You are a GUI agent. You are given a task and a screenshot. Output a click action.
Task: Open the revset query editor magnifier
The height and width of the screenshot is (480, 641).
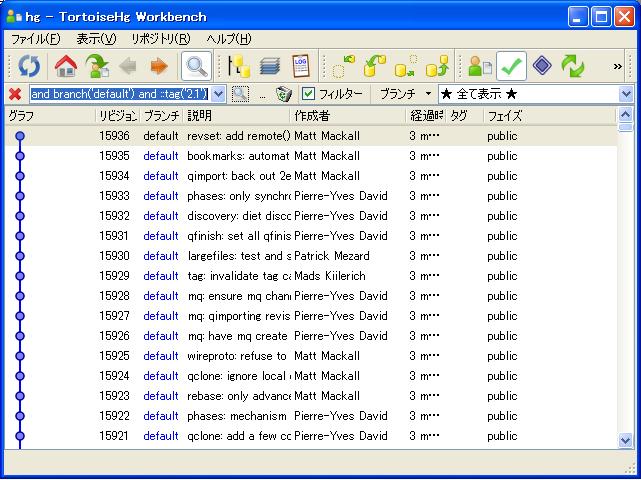point(240,94)
